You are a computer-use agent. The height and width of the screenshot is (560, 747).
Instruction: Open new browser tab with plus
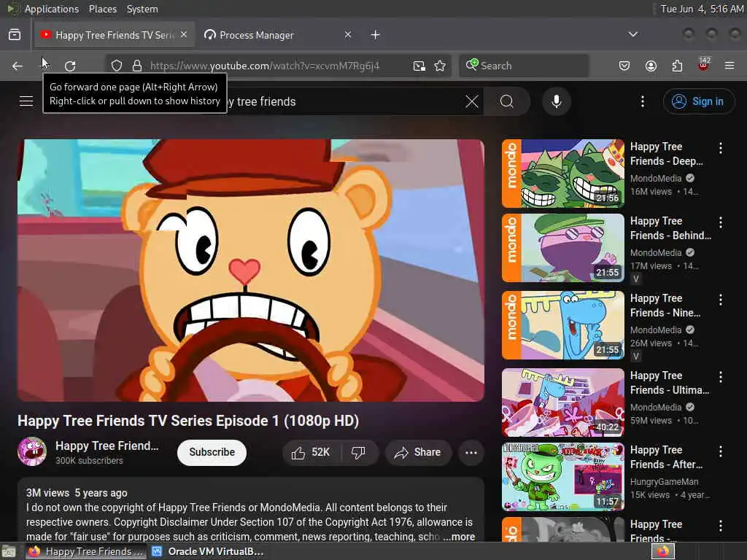click(x=376, y=35)
